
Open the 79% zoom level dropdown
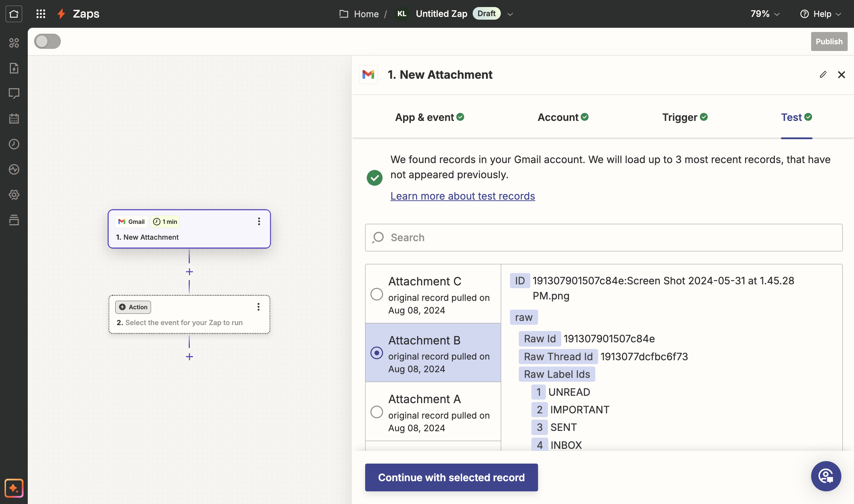765,14
